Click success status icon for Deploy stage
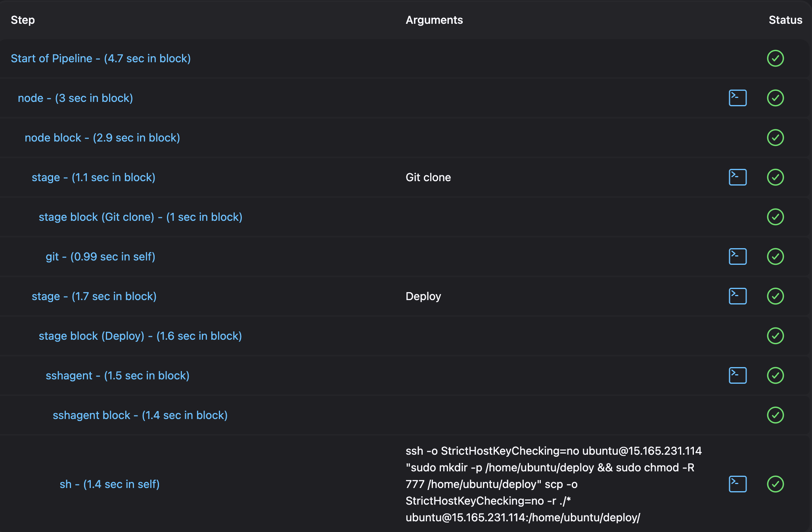This screenshot has width=812, height=532. click(775, 296)
